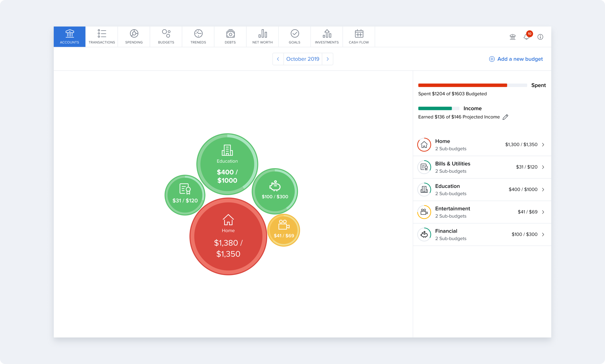Click the Bills & Utilities list icon
This screenshot has width=605, height=364.
(424, 167)
